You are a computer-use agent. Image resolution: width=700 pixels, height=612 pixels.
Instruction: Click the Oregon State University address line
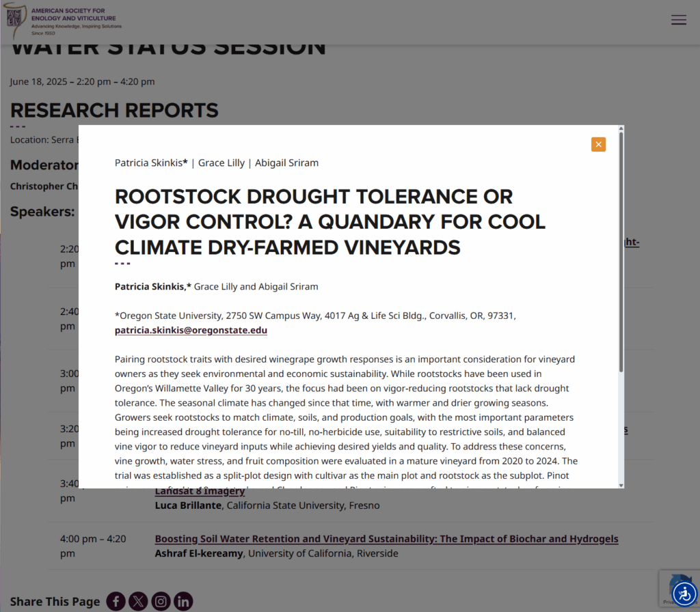315,316
